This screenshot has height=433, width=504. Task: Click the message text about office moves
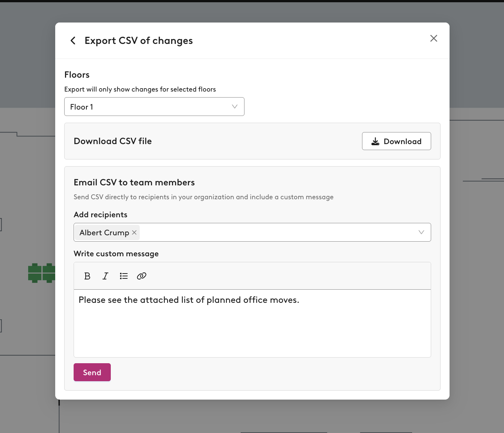tap(189, 300)
